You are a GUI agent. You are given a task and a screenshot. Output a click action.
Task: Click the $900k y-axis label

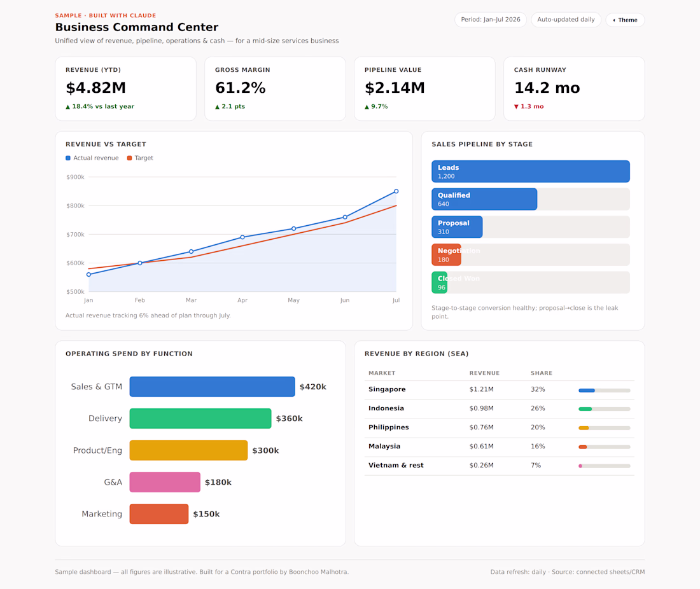pos(76,177)
